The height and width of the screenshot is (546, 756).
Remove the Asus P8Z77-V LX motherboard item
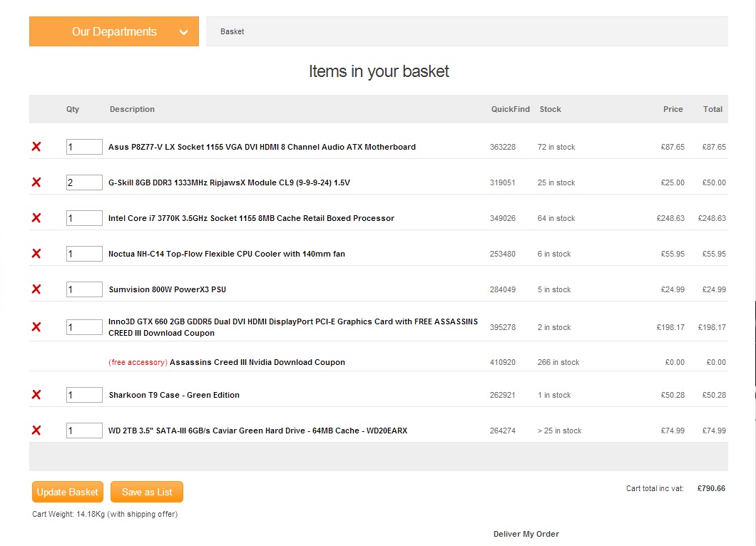[36, 147]
